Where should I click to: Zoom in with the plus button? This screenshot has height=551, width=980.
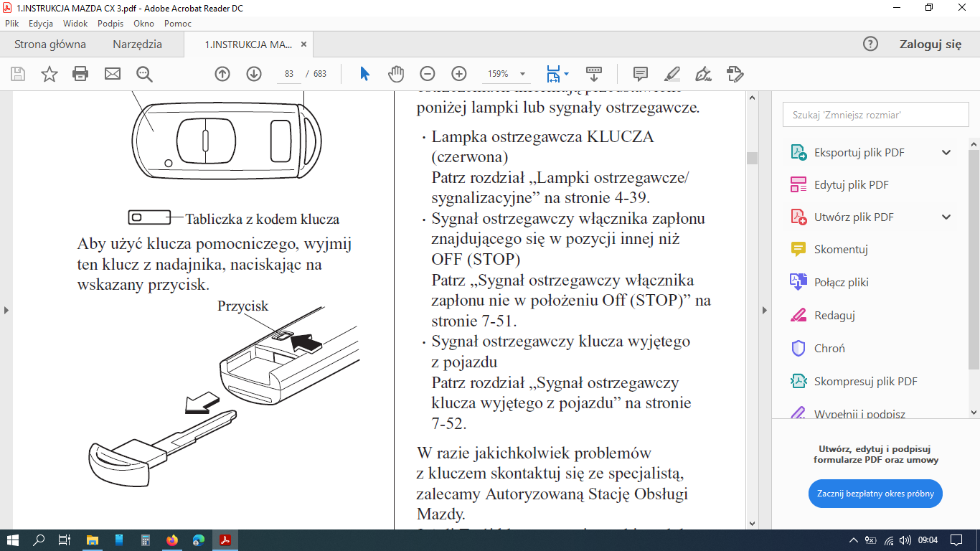(x=459, y=74)
